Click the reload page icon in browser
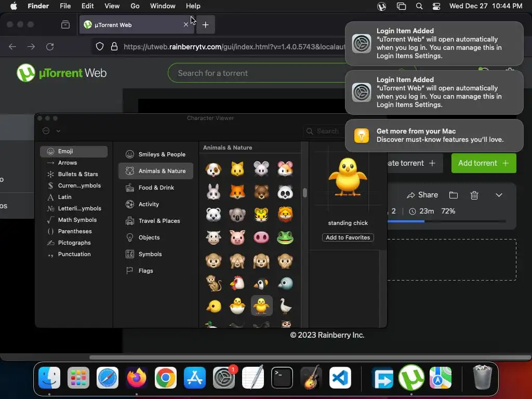This screenshot has height=399, width=532. coord(50,46)
